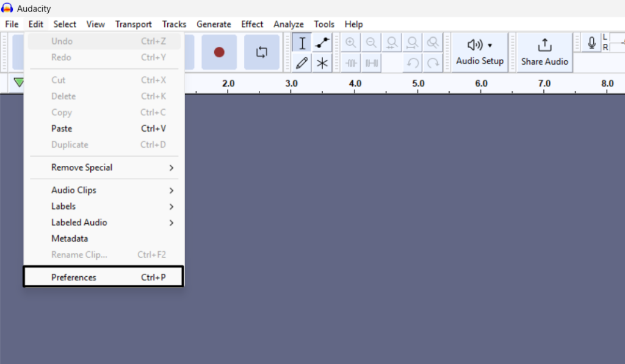Click the Zoom Out magnifier
Viewport: 625px width, 364px height.
[x=371, y=43]
